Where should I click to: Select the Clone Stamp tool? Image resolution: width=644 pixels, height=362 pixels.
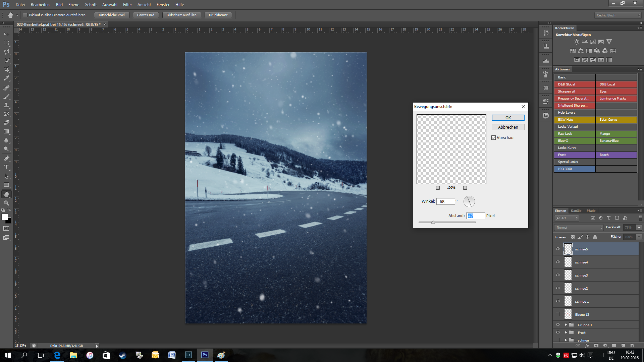click(6, 105)
